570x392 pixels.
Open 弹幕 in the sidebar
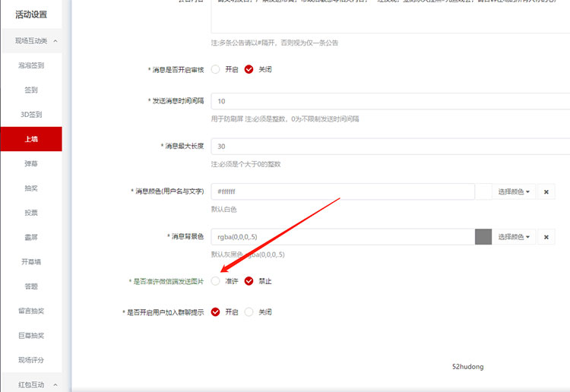tap(31, 163)
